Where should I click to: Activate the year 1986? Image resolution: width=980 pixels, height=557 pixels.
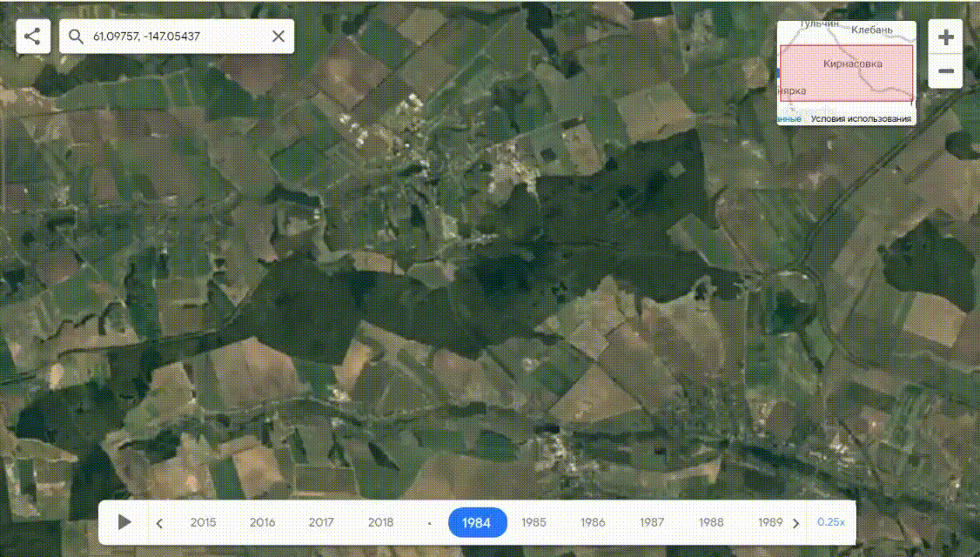point(592,522)
